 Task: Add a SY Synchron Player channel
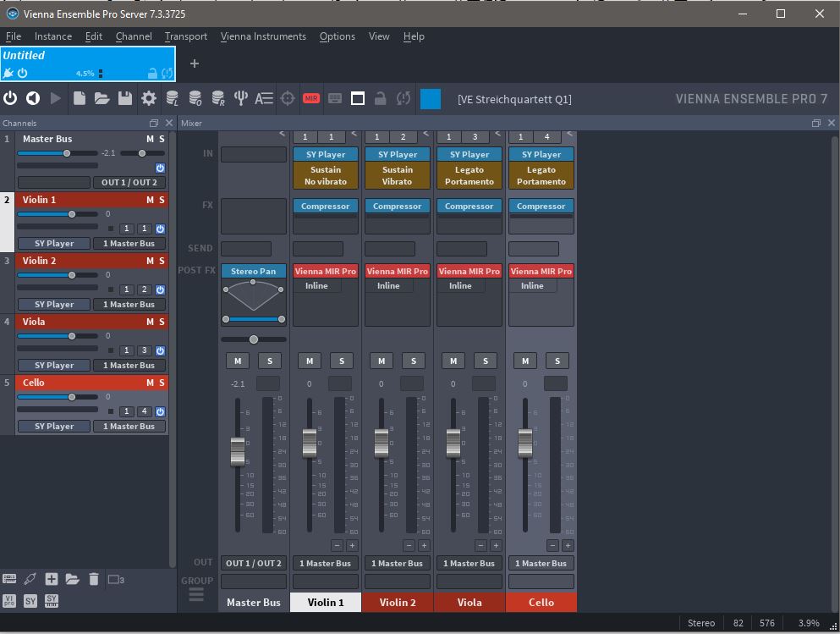30,601
